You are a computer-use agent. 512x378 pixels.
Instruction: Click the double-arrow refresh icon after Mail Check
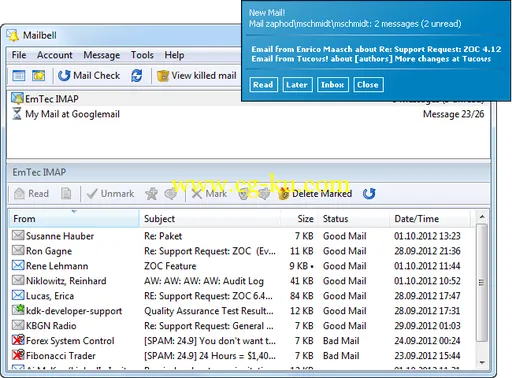[137, 76]
